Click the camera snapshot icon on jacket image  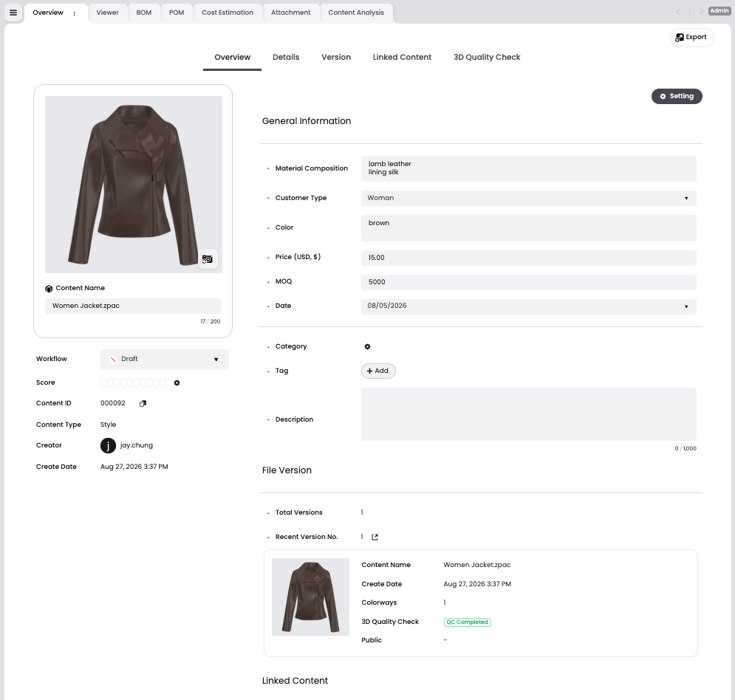pyautogui.click(x=207, y=259)
